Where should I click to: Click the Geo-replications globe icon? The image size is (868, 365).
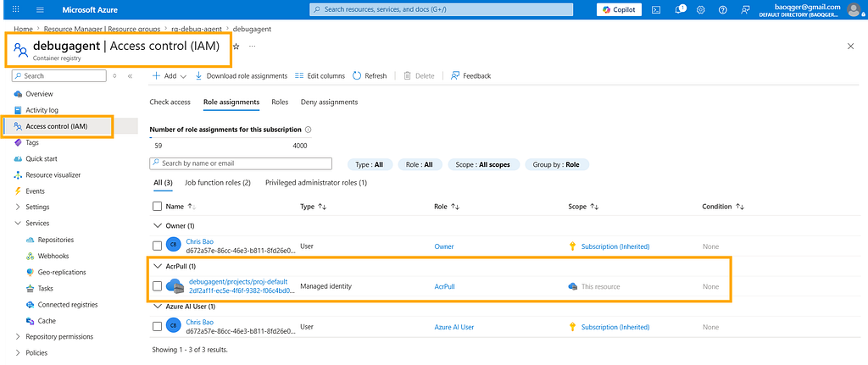tap(31, 272)
